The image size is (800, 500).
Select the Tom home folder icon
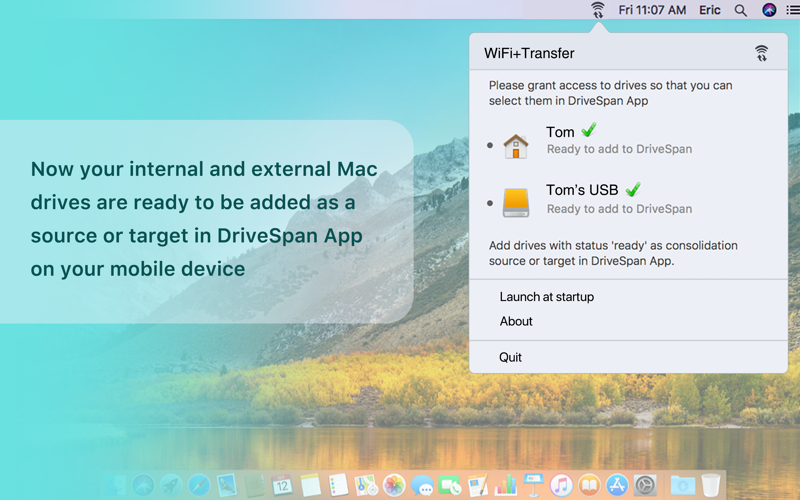click(x=516, y=146)
